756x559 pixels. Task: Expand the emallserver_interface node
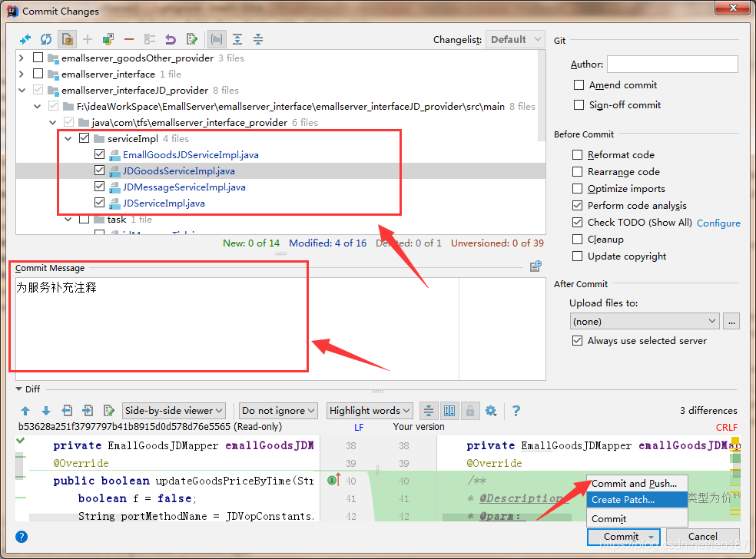click(x=22, y=74)
